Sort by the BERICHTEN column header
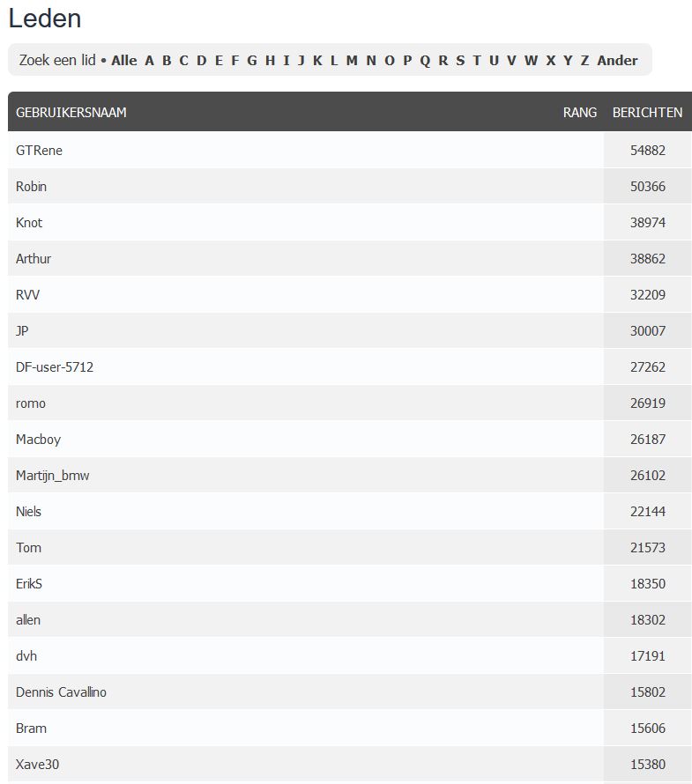Image resolution: width=692 pixels, height=784 pixels. coord(647,113)
